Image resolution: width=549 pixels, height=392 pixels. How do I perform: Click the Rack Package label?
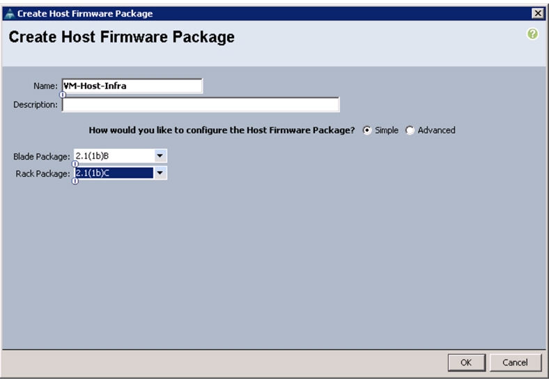click(x=42, y=173)
